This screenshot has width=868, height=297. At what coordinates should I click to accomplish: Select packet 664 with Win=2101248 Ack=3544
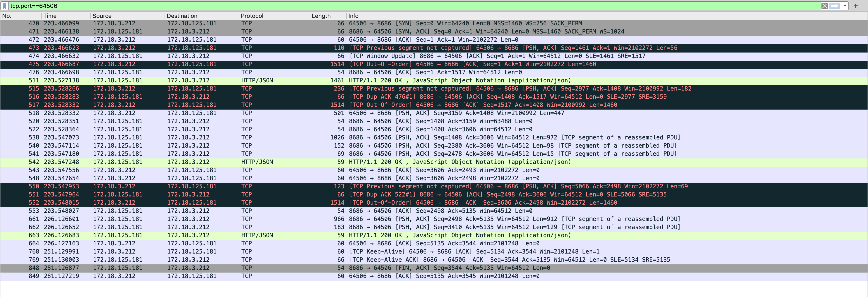(x=434, y=243)
